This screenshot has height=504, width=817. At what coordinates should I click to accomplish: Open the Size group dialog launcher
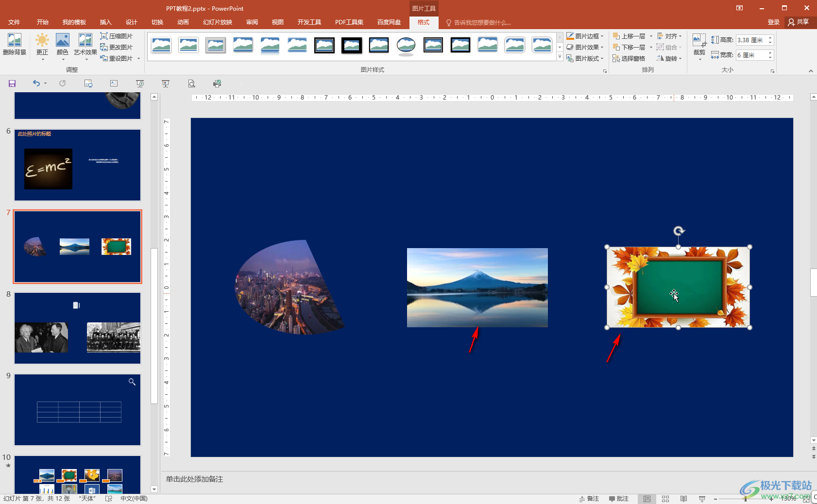(772, 71)
